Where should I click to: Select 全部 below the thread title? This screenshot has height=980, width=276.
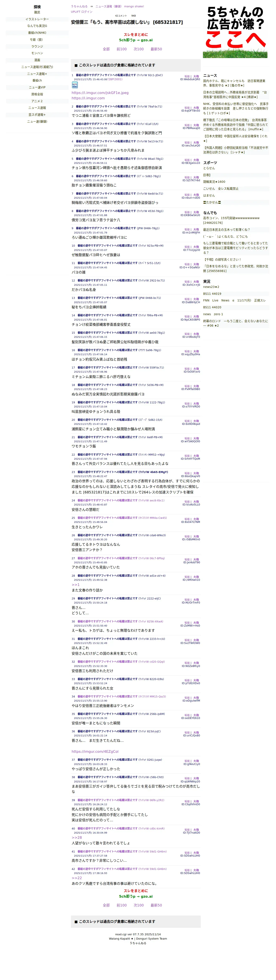(x=106, y=49)
